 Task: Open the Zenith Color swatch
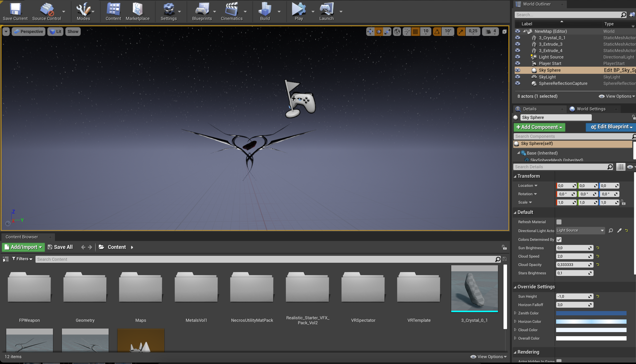tap(591, 313)
